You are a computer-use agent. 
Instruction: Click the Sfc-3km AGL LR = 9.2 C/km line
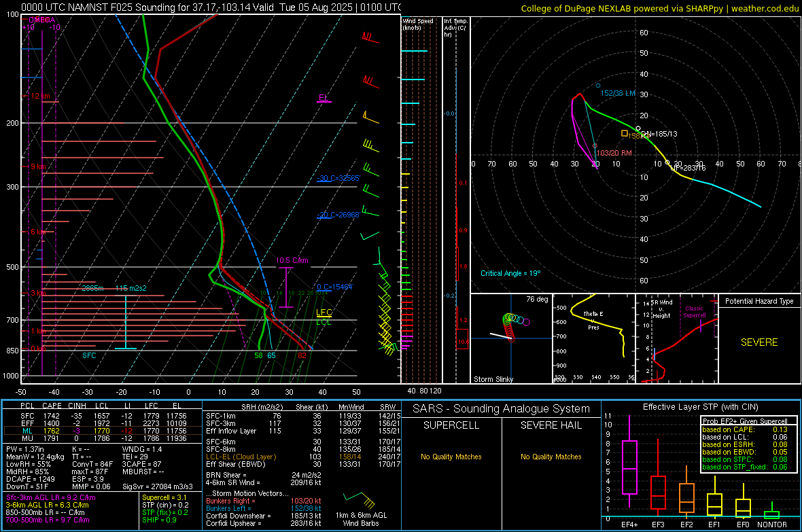51,497
